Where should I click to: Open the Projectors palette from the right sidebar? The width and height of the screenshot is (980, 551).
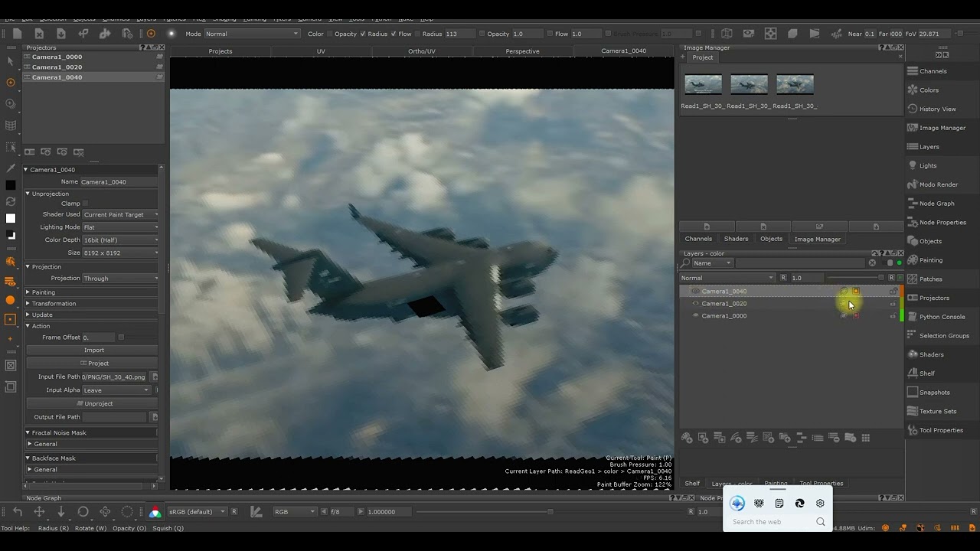(933, 298)
